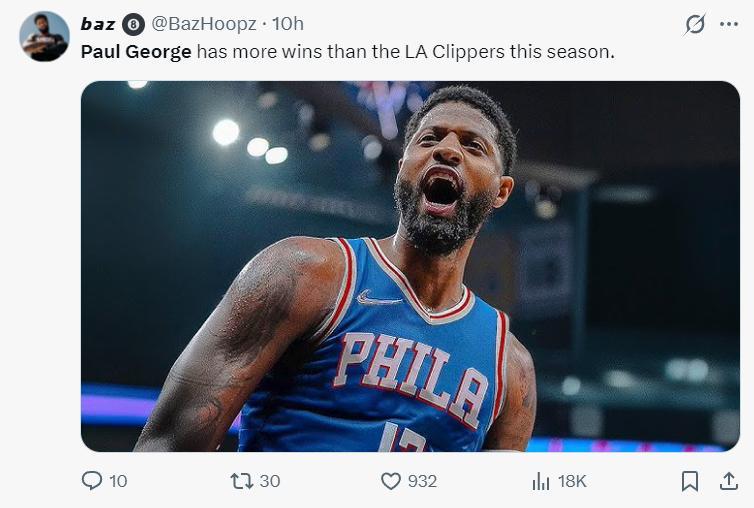Viewport: 754px width, 508px height.
Task: Click the display name "baz"
Action: pyautogui.click(x=98, y=24)
